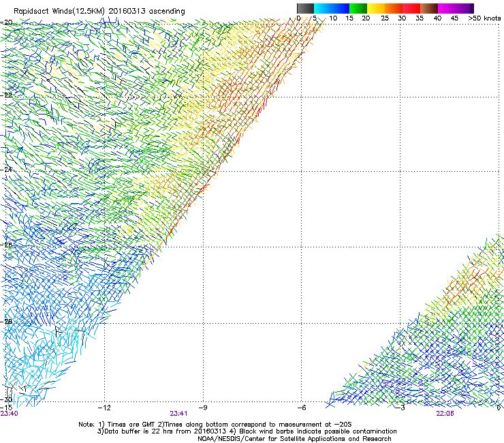Click the longitude label '-9'

203,408
